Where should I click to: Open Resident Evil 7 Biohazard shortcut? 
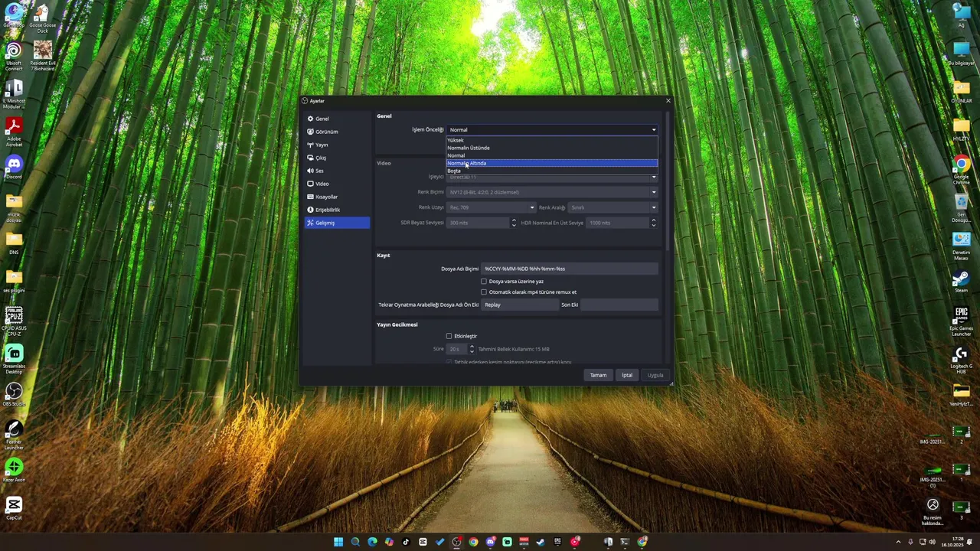[43, 57]
